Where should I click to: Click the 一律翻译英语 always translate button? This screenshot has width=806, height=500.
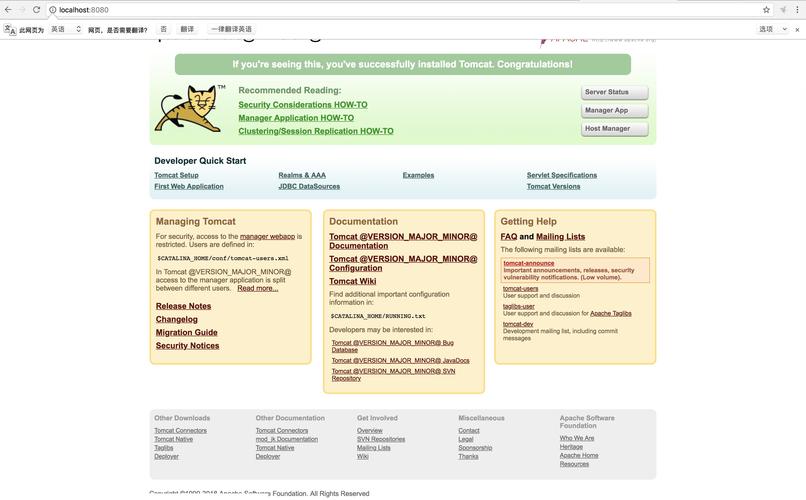[231, 29]
